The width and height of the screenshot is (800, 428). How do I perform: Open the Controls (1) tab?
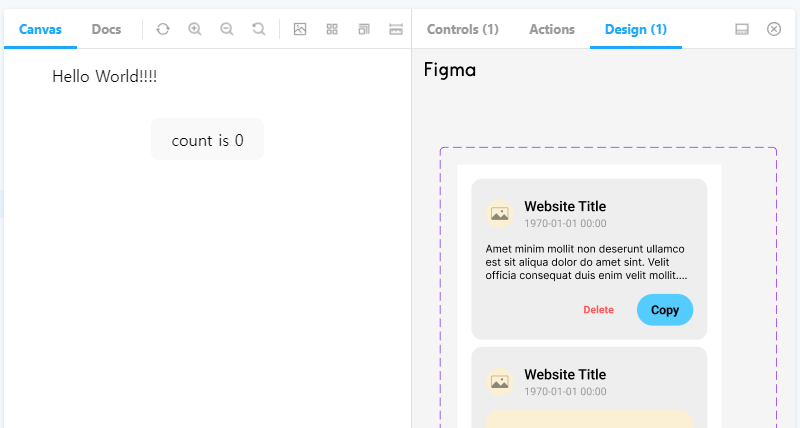pos(463,29)
